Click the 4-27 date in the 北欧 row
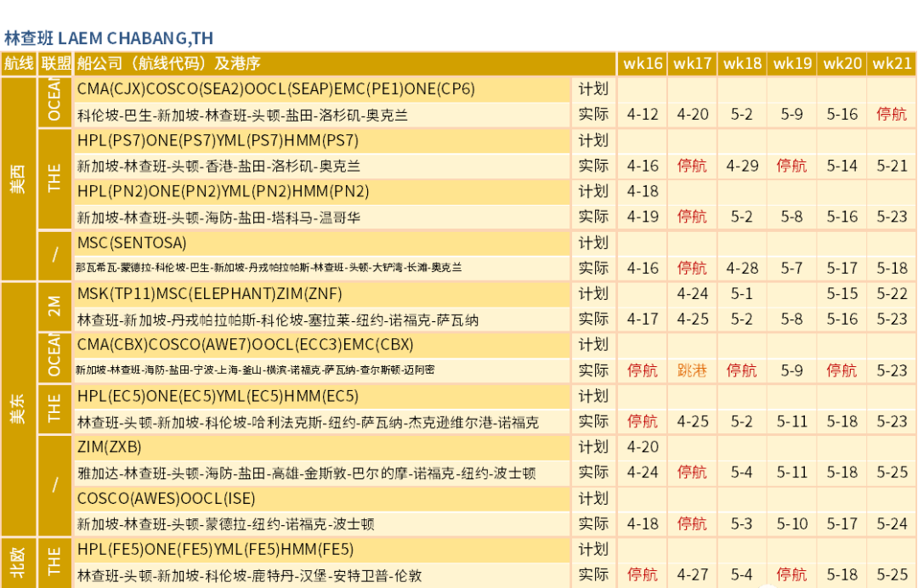Screen dimensions: 918x588 [x=692, y=575]
